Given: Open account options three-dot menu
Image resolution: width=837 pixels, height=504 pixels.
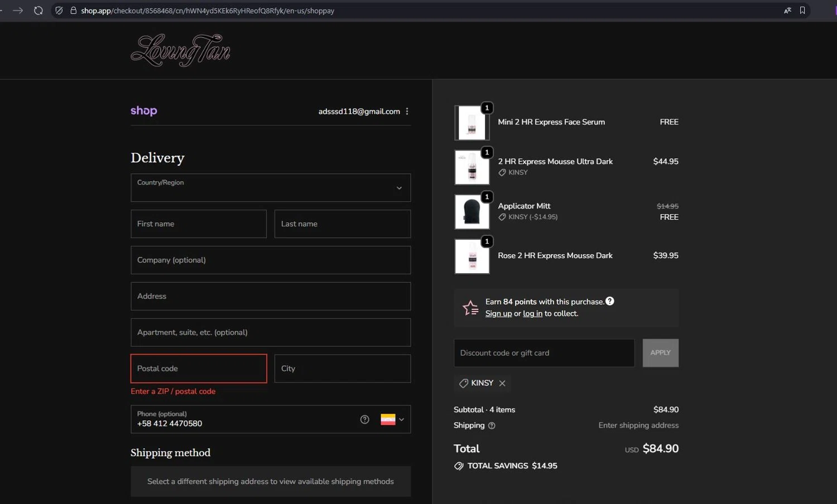Looking at the screenshot, I should (x=407, y=112).
